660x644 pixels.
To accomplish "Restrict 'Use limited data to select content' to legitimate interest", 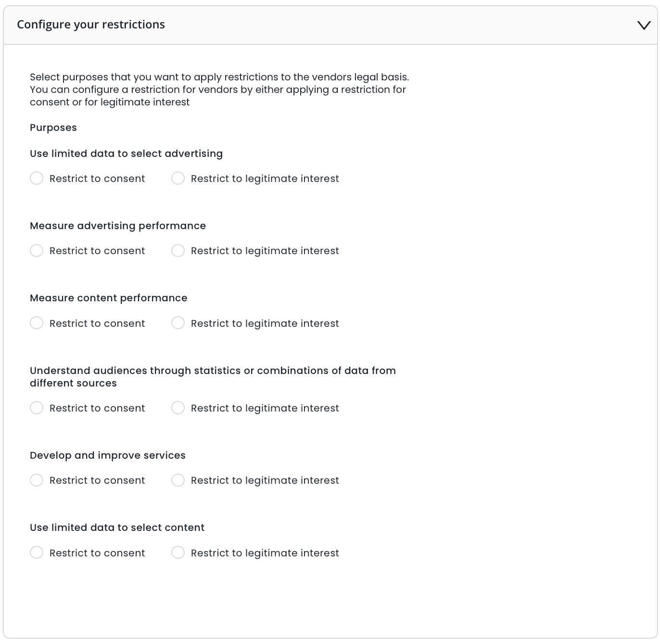I will coord(178,553).
